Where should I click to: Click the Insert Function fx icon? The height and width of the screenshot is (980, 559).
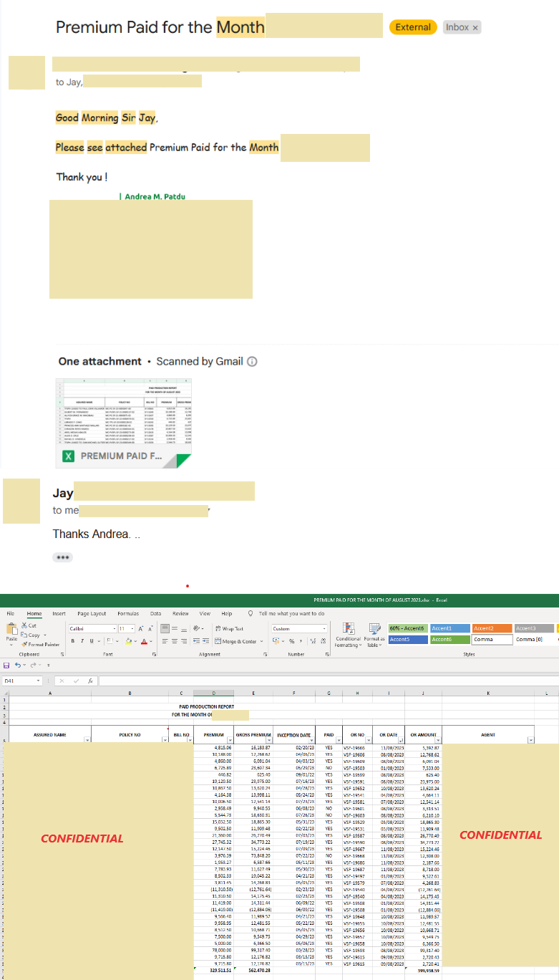tap(91, 681)
